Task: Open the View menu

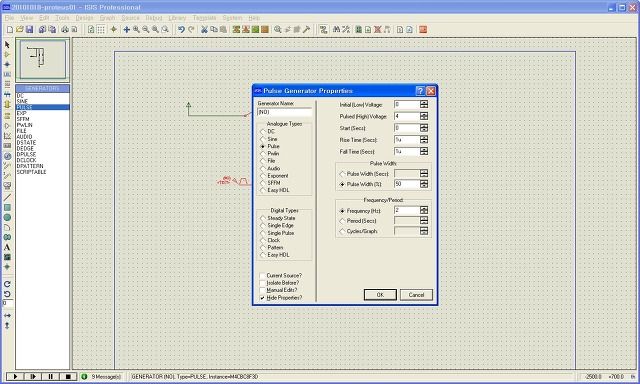Action: pyautogui.click(x=27, y=18)
